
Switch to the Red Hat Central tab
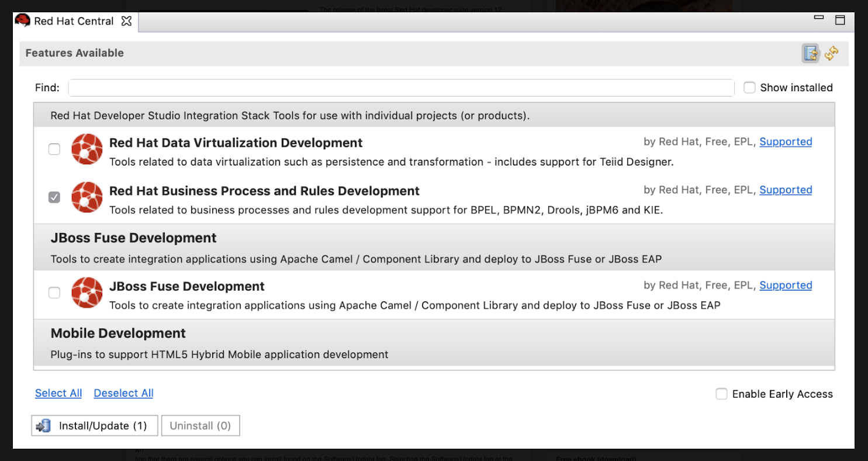tap(74, 22)
